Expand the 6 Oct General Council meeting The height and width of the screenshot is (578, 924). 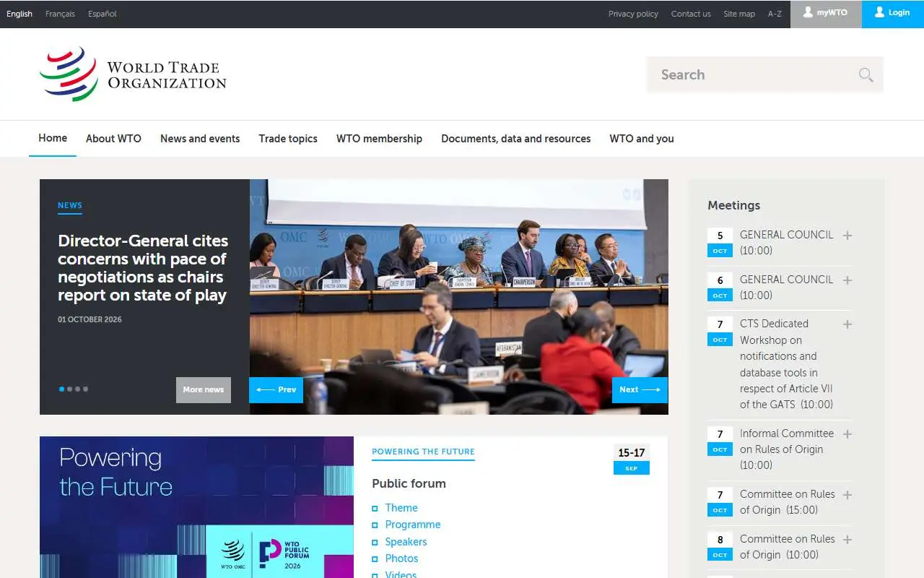point(847,280)
